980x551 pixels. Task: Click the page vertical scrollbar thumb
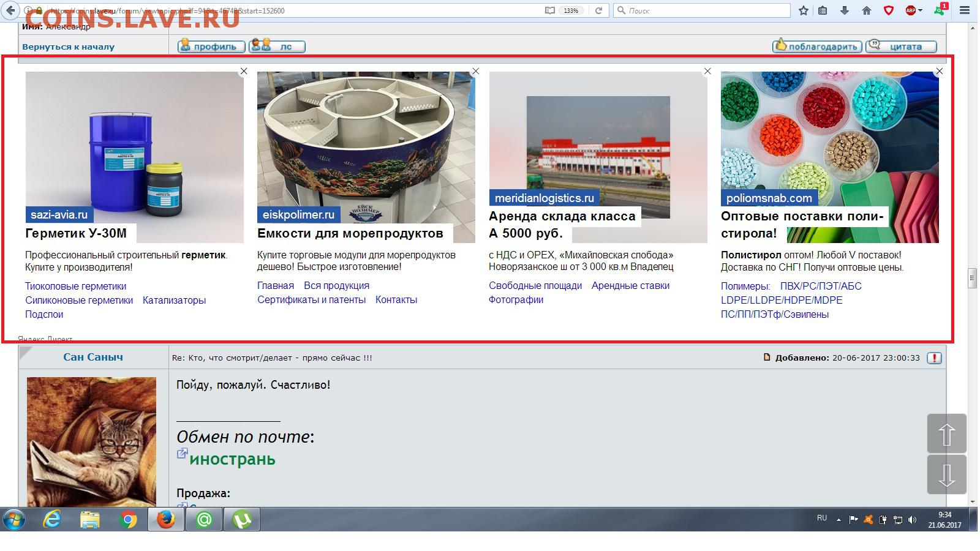coord(972,277)
